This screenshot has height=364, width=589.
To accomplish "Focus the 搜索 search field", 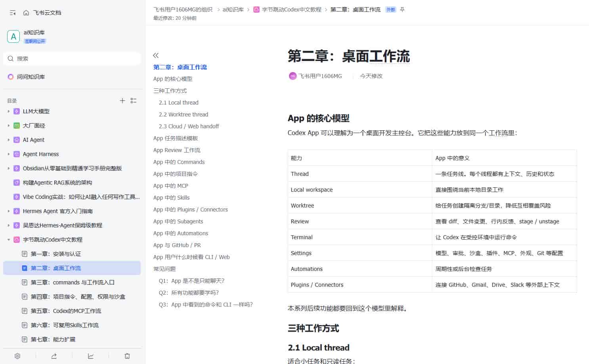I will [72, 59].
